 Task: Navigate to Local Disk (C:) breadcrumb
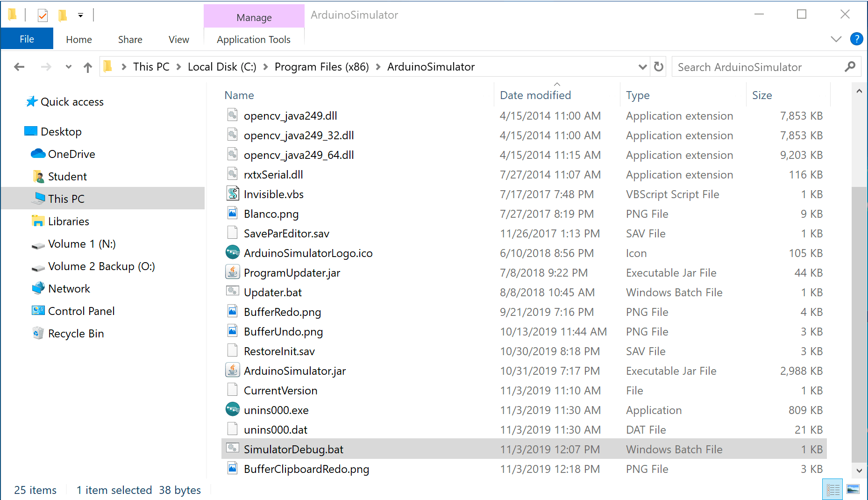tap(222, 67)
